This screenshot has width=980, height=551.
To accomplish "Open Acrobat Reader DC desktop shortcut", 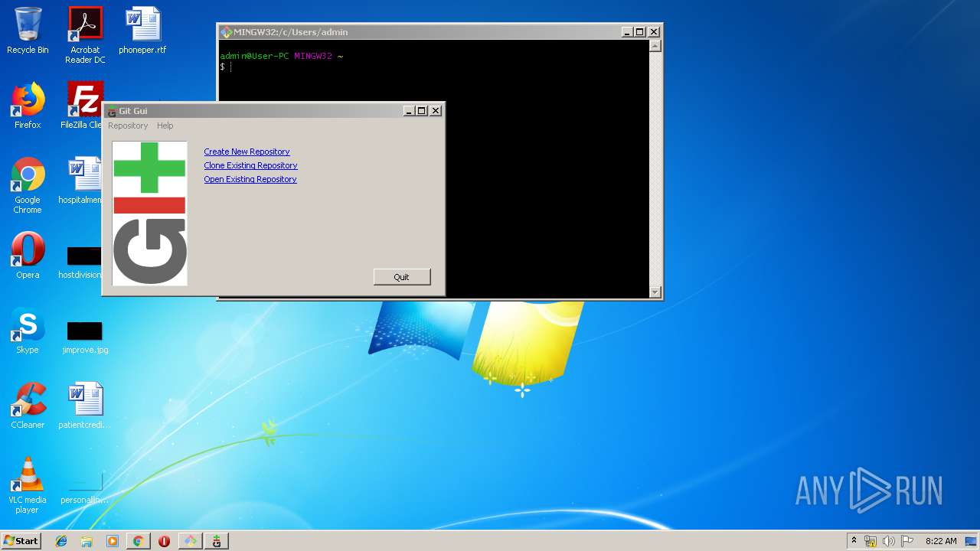I will tap(85, 35).
